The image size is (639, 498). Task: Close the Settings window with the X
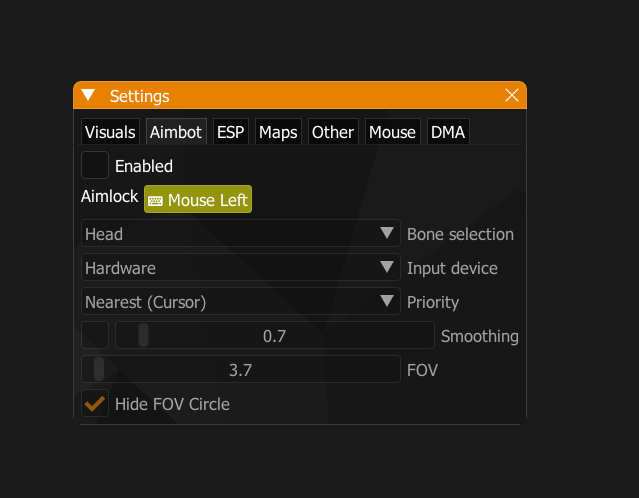pyautogui.click(x=512, y=95)
